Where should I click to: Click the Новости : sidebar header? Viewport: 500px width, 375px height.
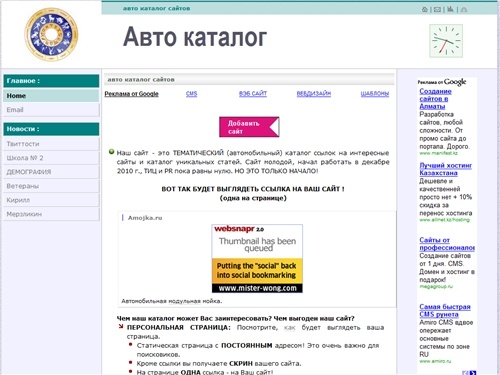pyautogui.click(x=51, y=129)
